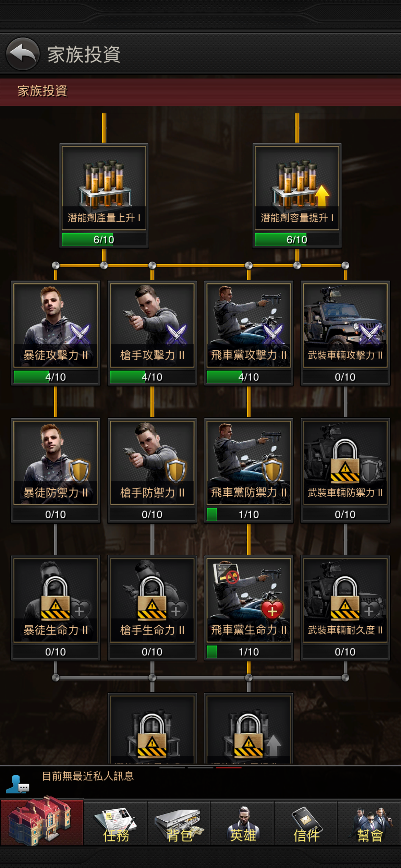Tap locked 武裝車輛防禦力 II node
401x868 pixels.
pyautogui.click(x=345, y=462)
